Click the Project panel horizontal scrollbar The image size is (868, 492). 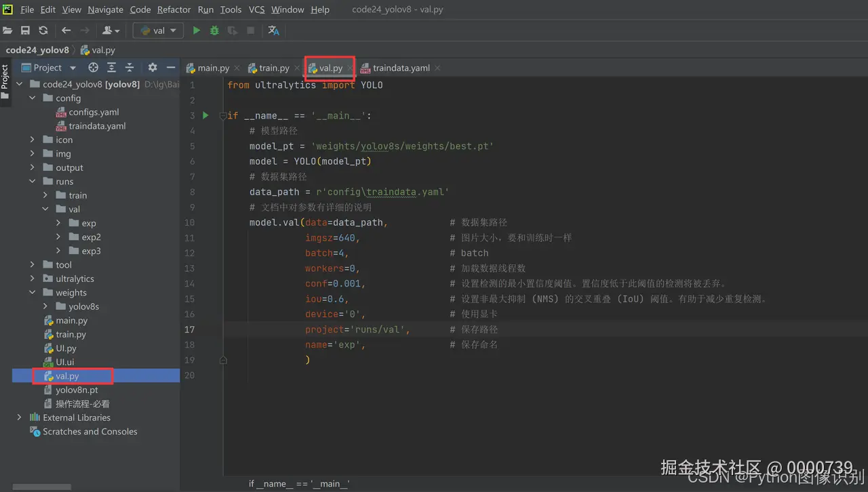(41, 487)
